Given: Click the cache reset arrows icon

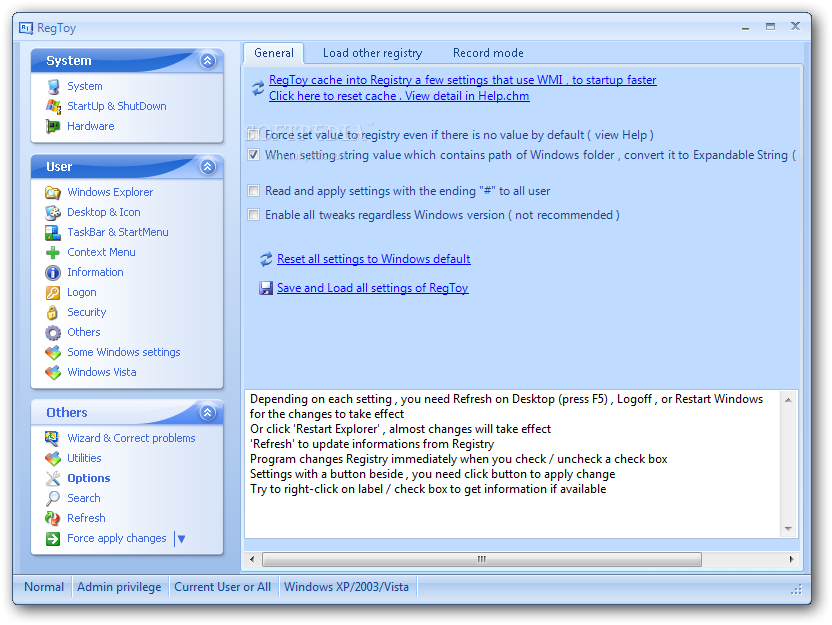Looking at the screenshot, I should [x=258, y=88].
